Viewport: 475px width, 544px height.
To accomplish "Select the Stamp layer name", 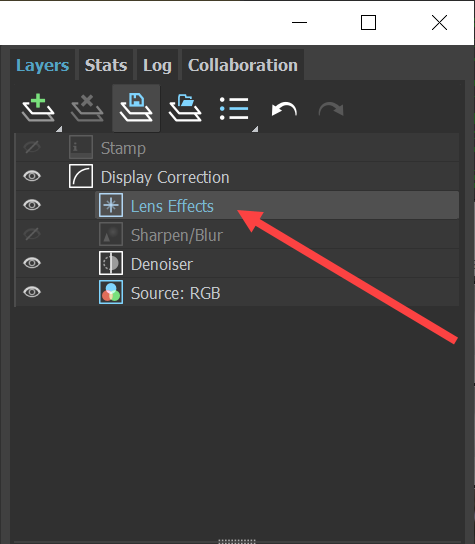I will click(123, 148).
